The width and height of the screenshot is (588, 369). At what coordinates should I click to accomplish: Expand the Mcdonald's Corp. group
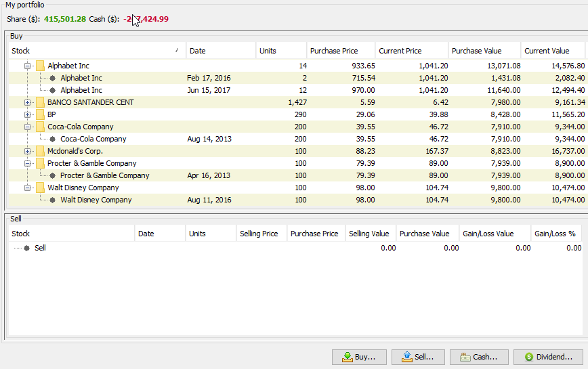coord(27,152)
